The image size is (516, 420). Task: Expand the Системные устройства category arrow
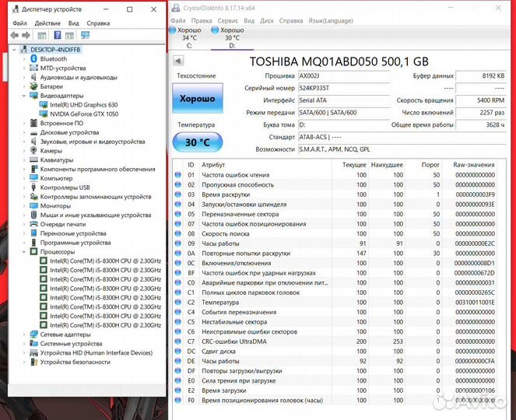[x=23, y=344]
